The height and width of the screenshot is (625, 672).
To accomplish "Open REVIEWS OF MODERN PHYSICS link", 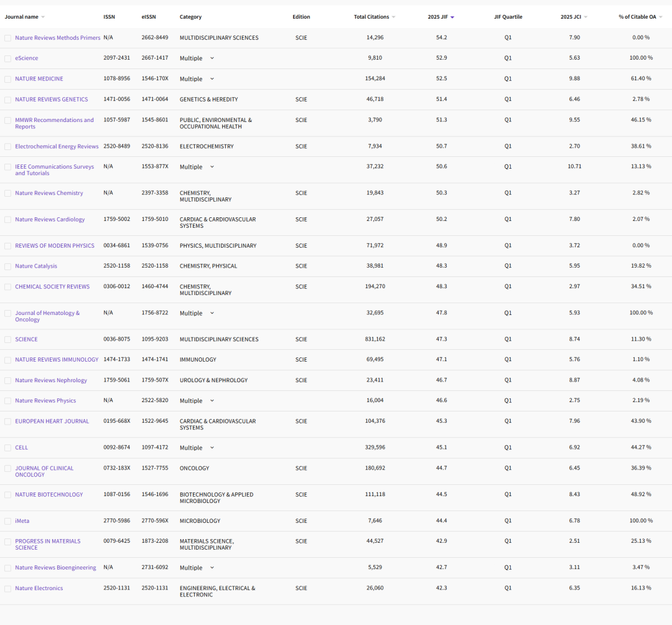I will coord(55,246).
